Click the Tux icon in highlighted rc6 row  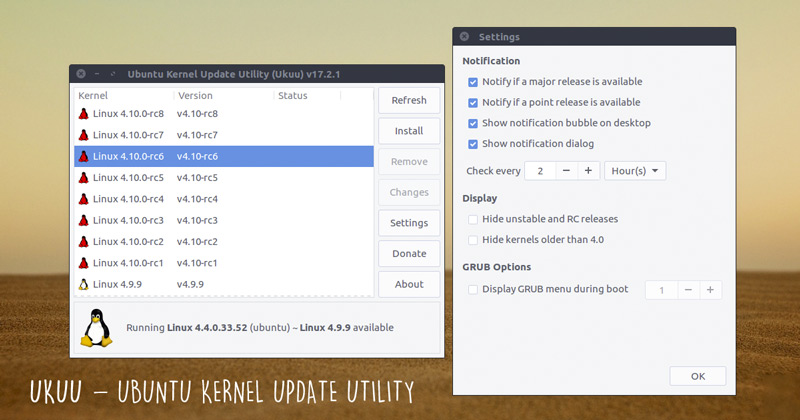click(84, 157)
